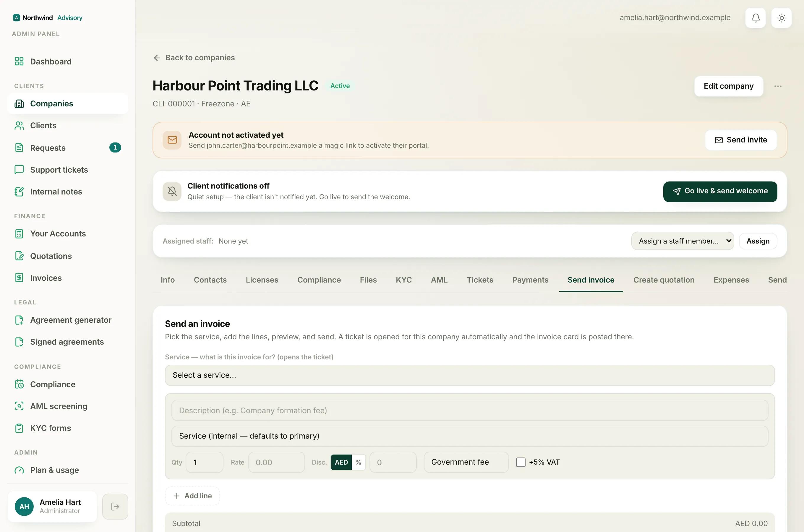Select the Send invoice tab
Image resolution: width=804 pixels, height=532 pixels.
(x=591, y=280)
